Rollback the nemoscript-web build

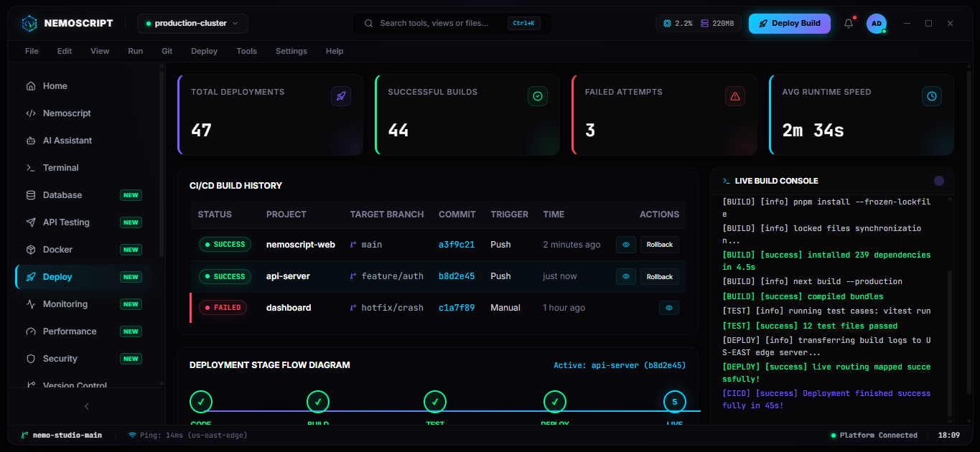pos(660,245)
